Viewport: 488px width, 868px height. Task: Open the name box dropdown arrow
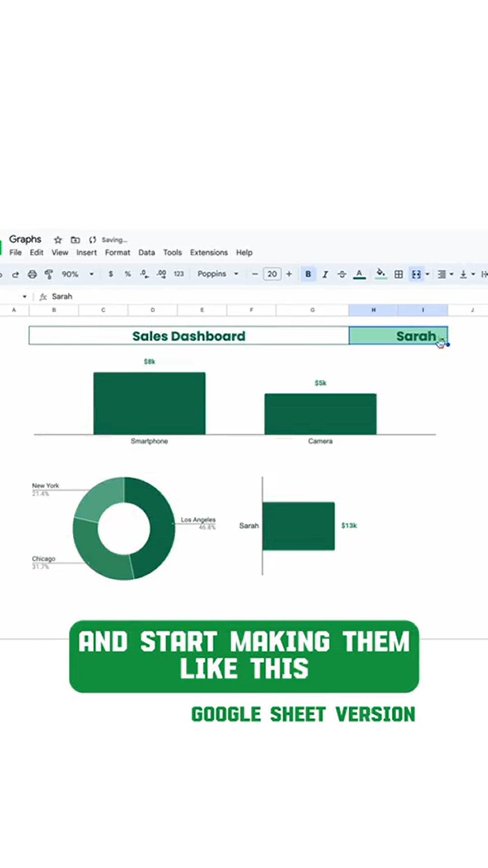24,297
